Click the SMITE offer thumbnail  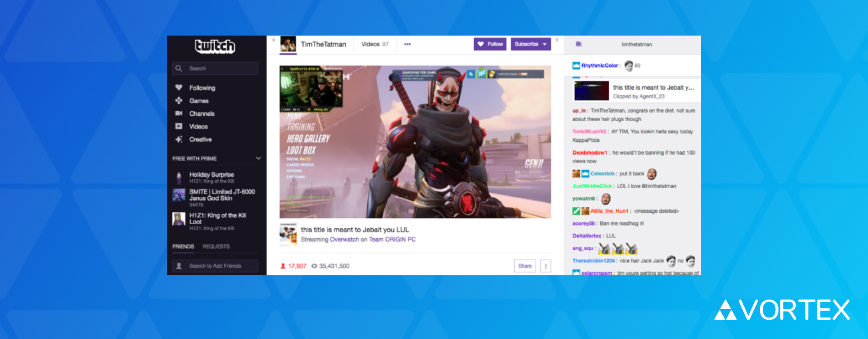tap(179, 195)
